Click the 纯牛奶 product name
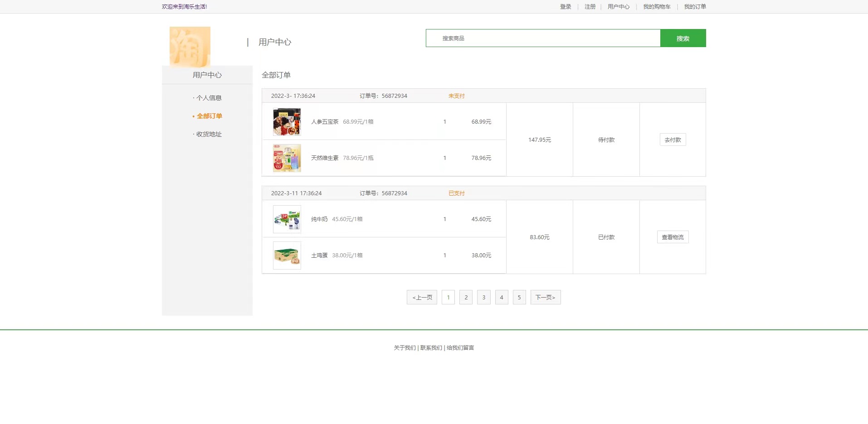This screenshot has height=424, width=868. [x=319, y=219]
